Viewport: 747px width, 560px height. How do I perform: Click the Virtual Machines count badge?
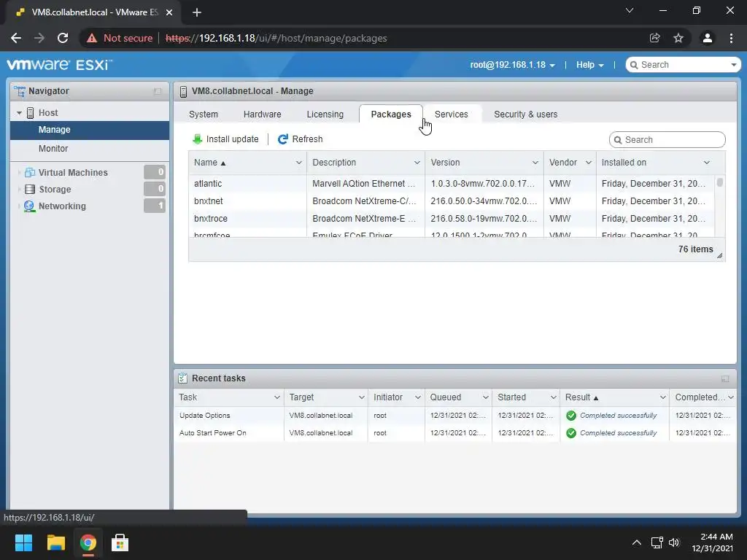tap(155, 172)
